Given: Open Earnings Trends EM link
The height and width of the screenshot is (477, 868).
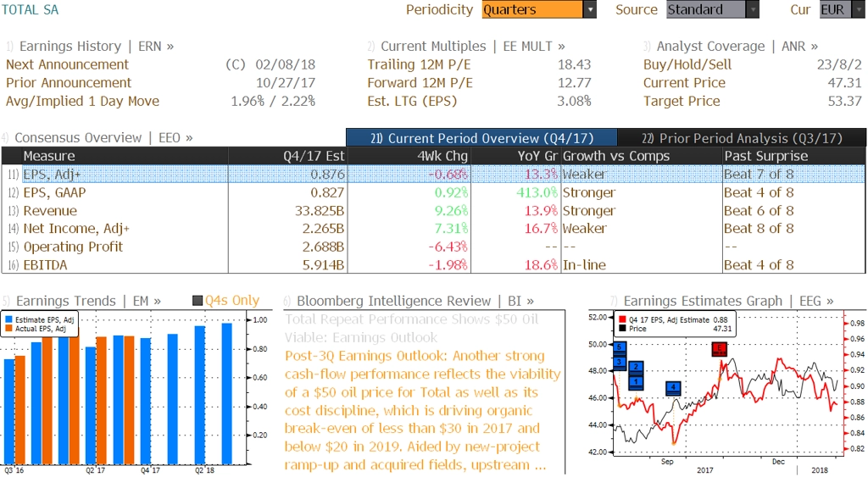Looking at the screenshot, I should click(x=88, y=301).
